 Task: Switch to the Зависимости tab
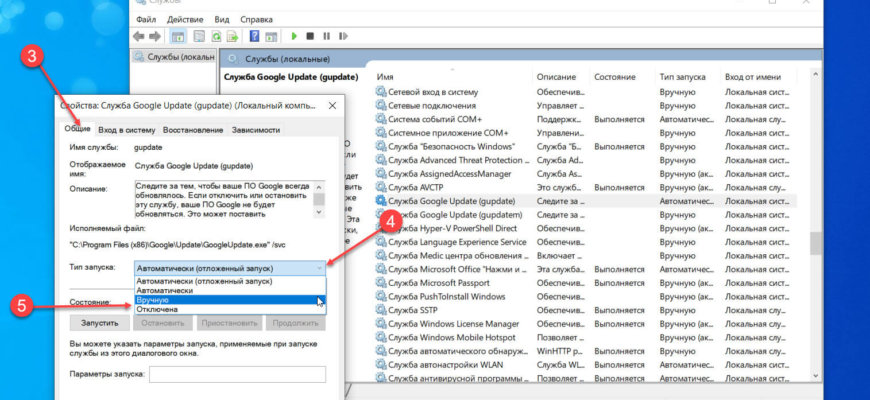click(256, 130)
